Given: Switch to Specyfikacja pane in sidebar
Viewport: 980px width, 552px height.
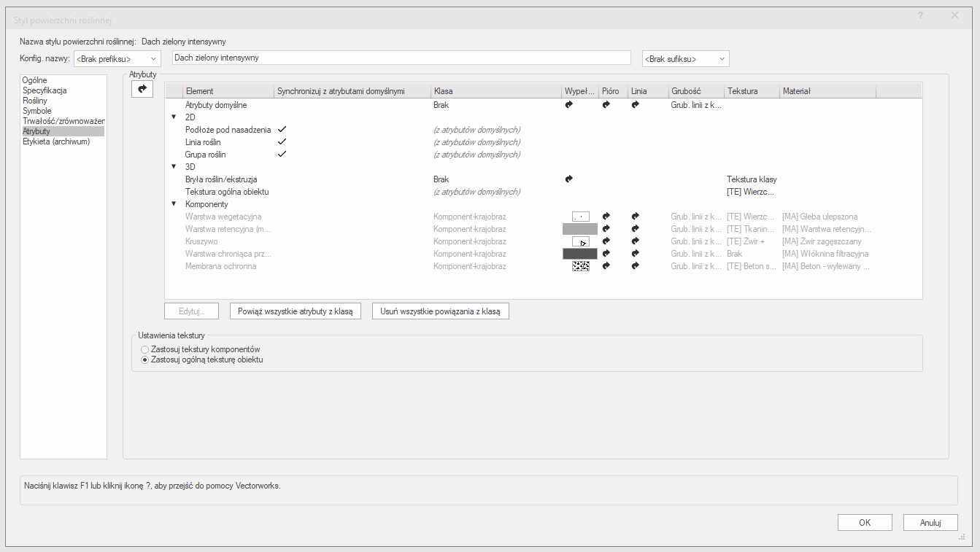Looking at the screenshot, I should [x=45, y=90].
